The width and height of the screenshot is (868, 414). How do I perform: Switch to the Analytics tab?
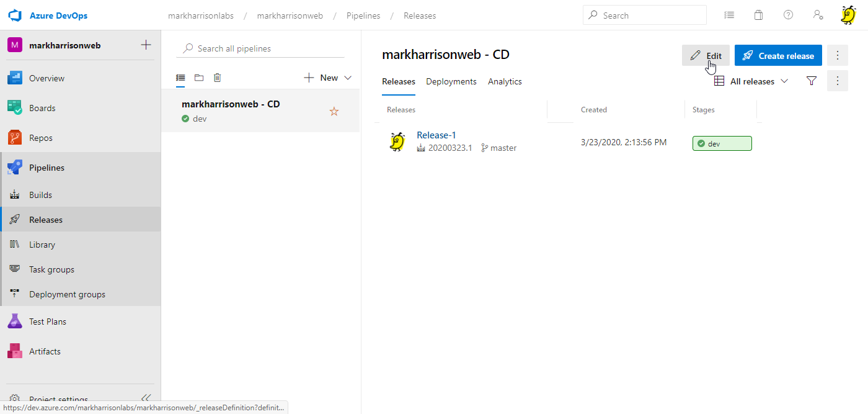coord(505,81)
